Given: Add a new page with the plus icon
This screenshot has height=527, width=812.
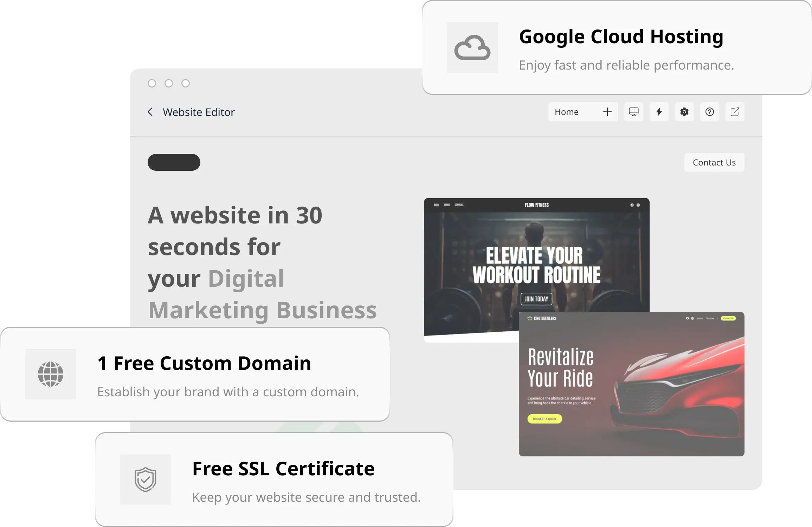Looking at the screenshot, I should 607,112.
